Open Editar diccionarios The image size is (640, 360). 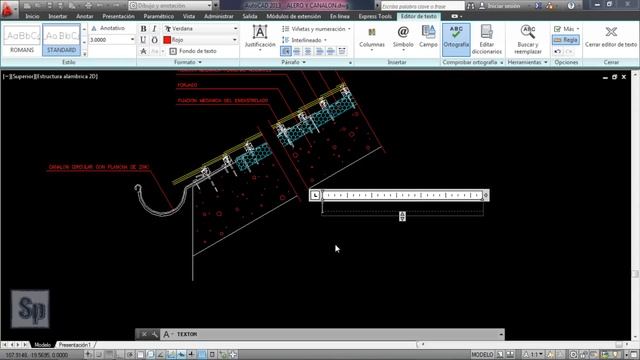(x=487, y=39)
